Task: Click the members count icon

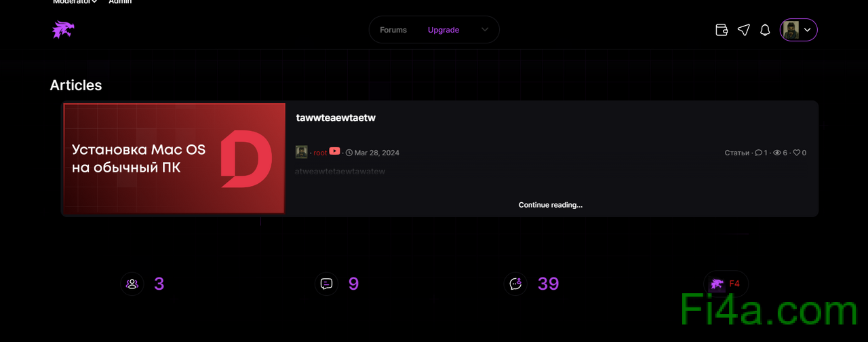Action: [x=132, y=284]
